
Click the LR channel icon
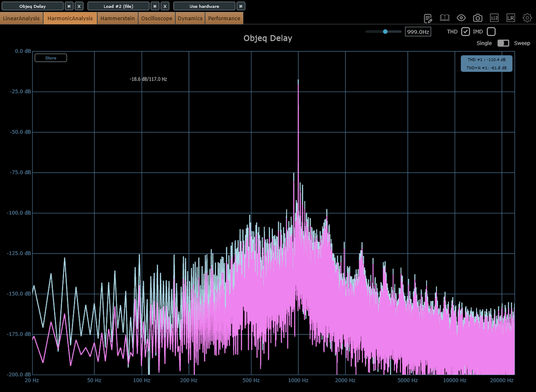pos(511,18)
